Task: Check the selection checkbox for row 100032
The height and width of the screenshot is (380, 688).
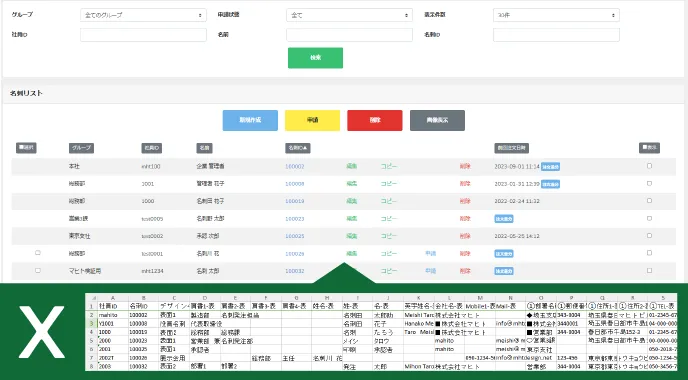Action: tap(38, 270)
